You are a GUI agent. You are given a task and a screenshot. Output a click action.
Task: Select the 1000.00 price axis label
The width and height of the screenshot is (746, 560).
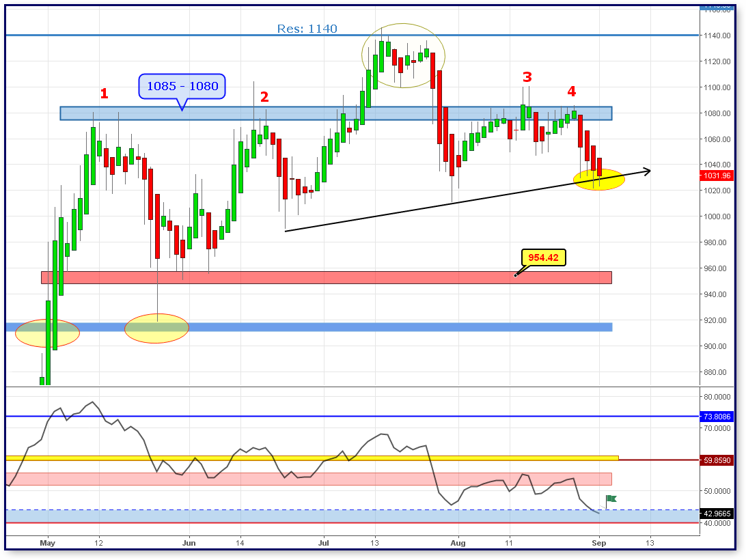(717, 216)
